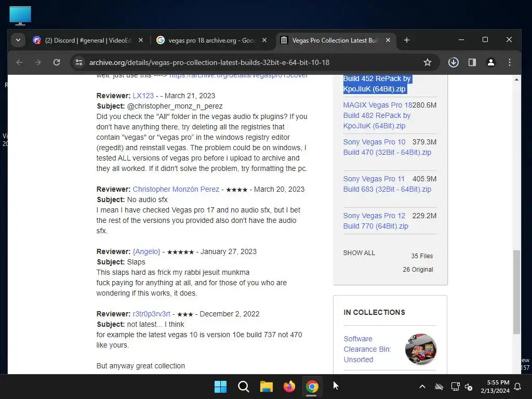Download Sony Vegas Pro 11 Build 683 zip
Screen dimensions: 532x399
[x=387, y=184]
